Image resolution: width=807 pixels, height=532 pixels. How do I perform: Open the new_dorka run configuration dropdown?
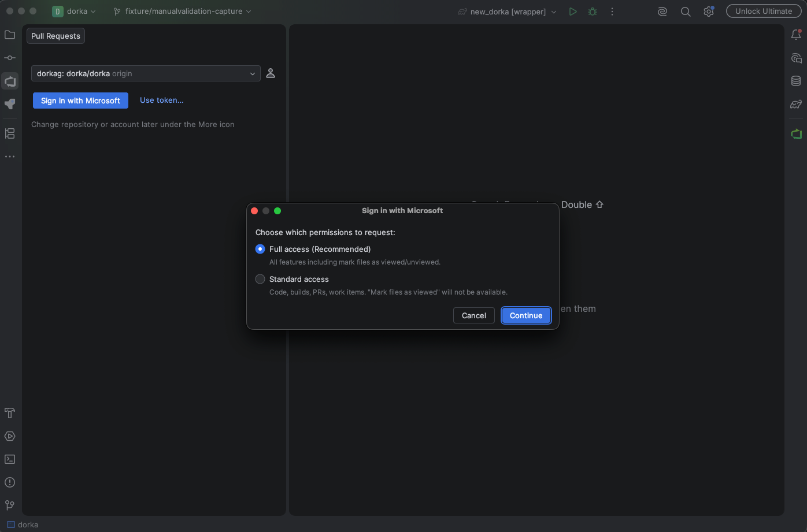pyautogui.click(x=507, y=12)
